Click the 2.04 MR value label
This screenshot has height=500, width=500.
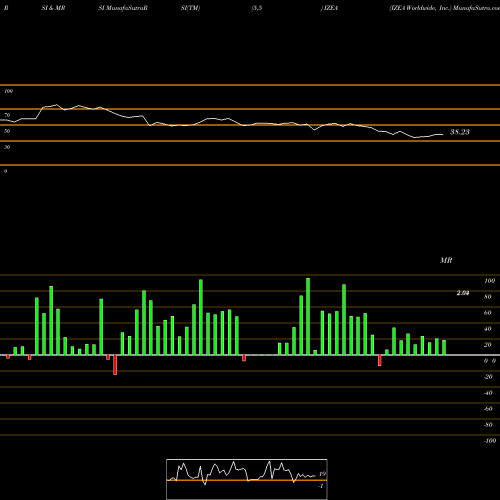(x=463, y=293)
